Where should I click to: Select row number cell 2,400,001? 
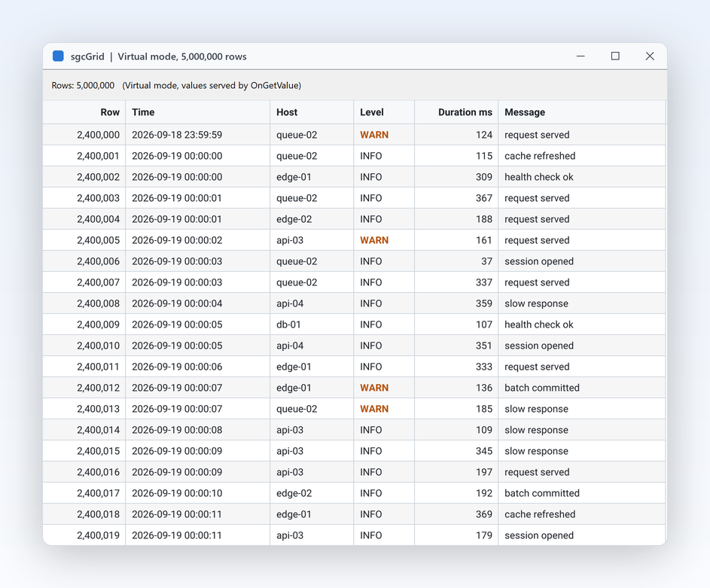click(84, 156)
